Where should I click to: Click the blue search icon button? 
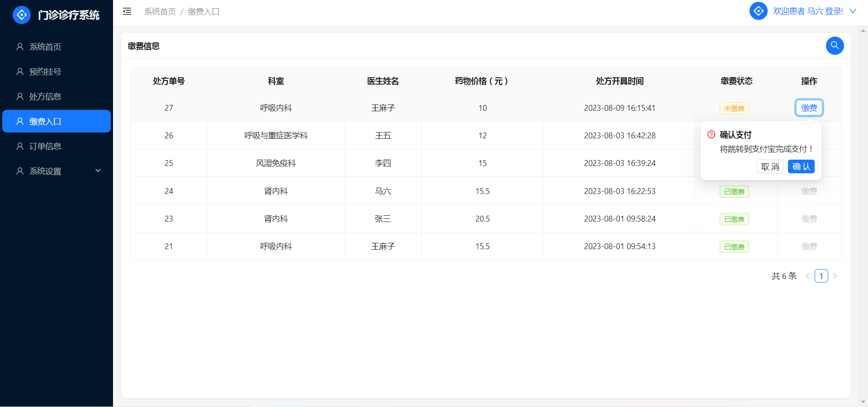(x=835, y=46)
